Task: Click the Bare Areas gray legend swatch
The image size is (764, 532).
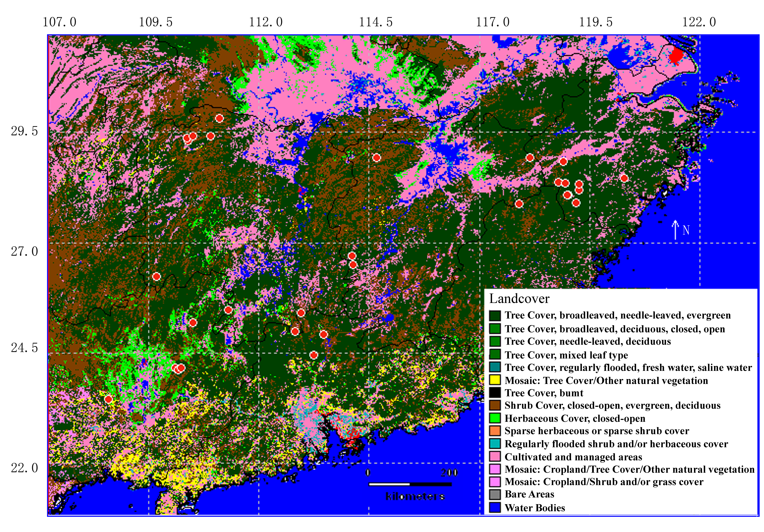Action: click(x=495, y=494)
